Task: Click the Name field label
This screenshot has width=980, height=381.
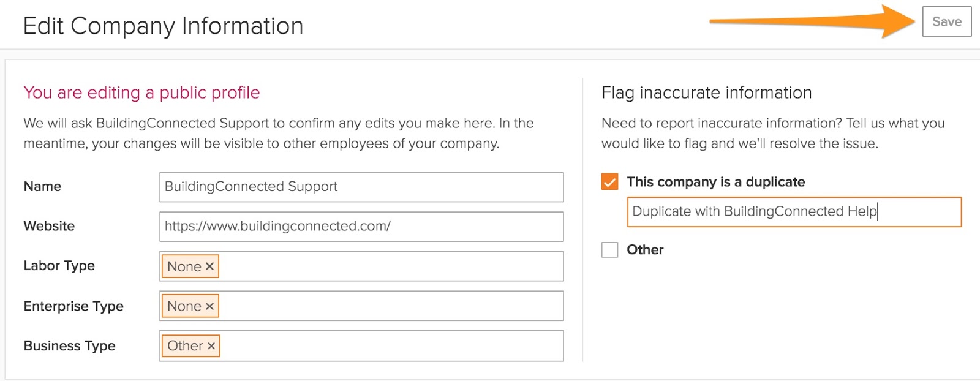Action: [x=42, y=187]
